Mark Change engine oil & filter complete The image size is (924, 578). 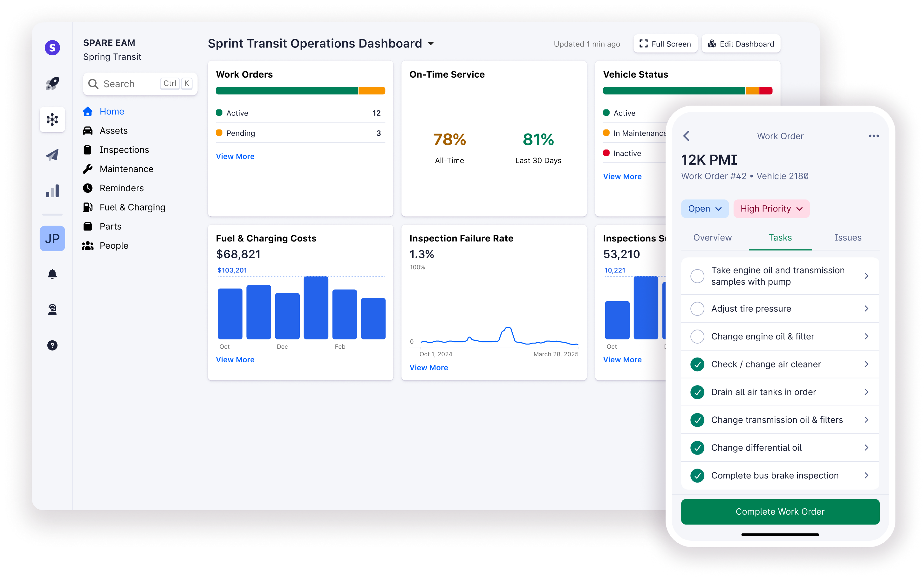click(x=697, y=337)
